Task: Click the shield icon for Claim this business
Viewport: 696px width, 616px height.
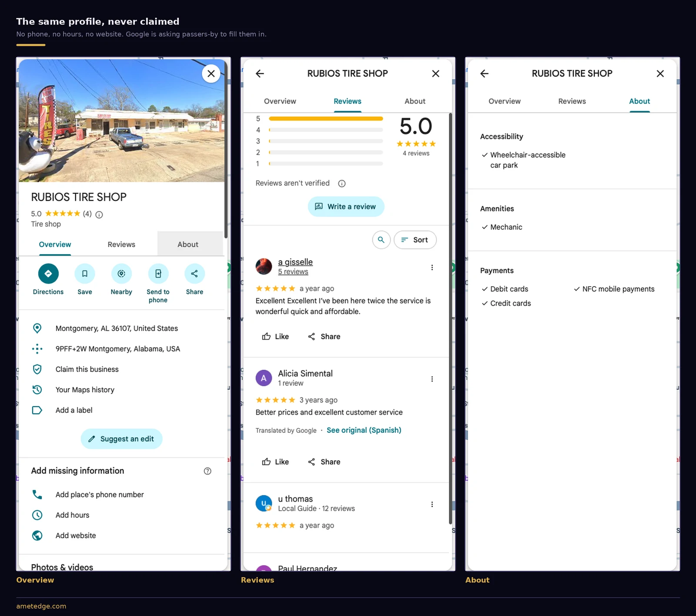Action: point(37,369)
